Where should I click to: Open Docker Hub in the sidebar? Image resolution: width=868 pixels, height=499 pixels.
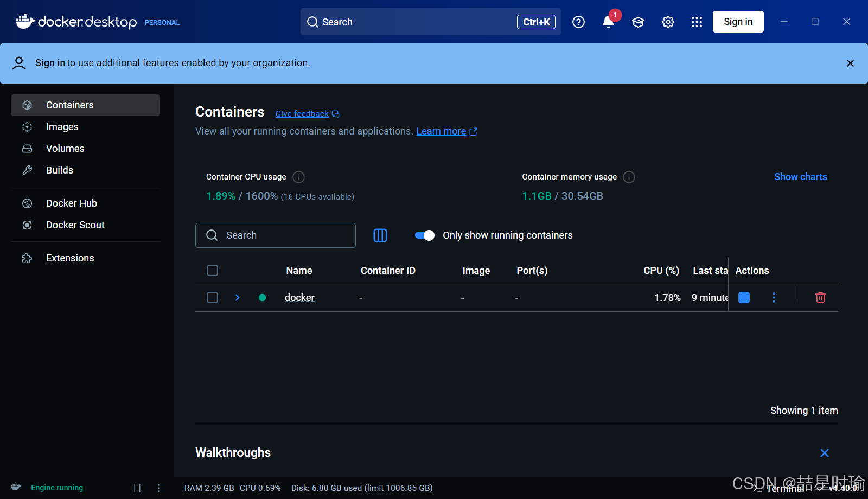click(85, 203)
